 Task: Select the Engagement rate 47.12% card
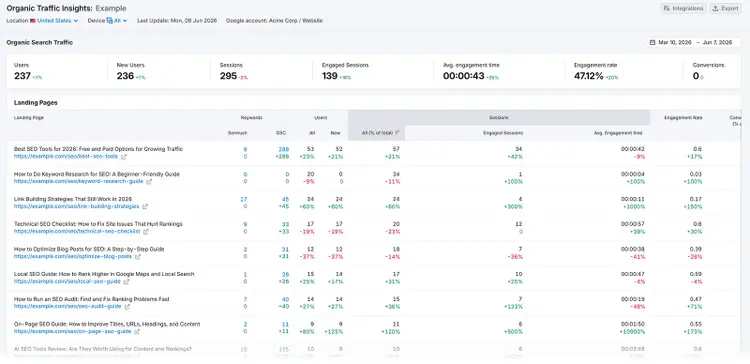click(x=624, y=71)
